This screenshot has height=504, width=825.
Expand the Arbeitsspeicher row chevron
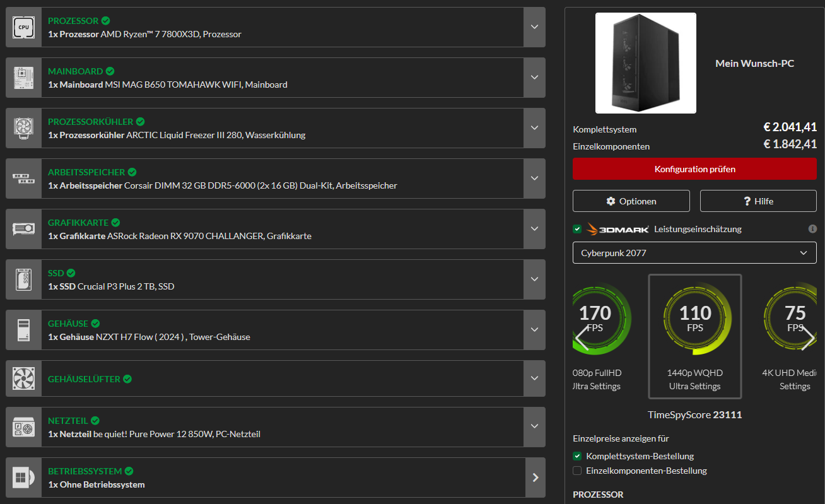534,179
